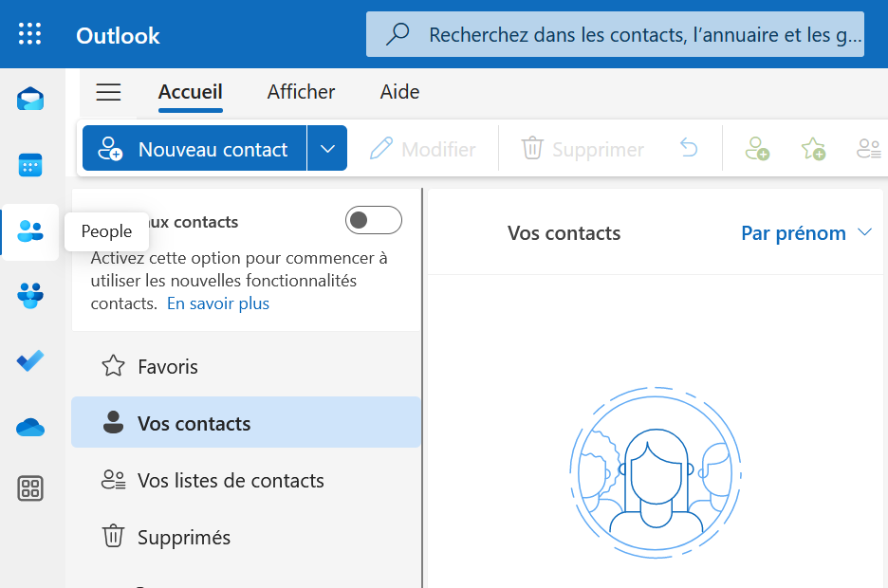Image resolution: width=888 pixels, height=588 pixels.
Task: Open the Par prénom sorting dropdown
Action: 805,232
